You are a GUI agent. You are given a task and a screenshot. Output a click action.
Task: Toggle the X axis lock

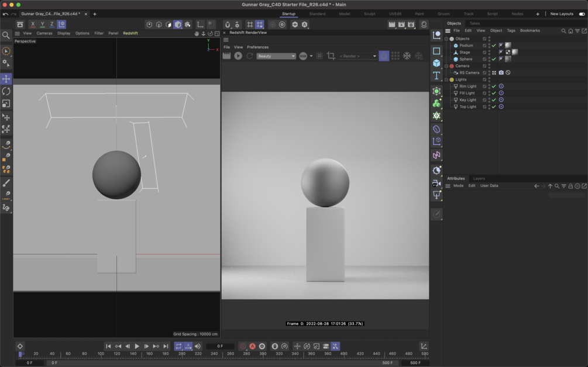tap(33, 25)
